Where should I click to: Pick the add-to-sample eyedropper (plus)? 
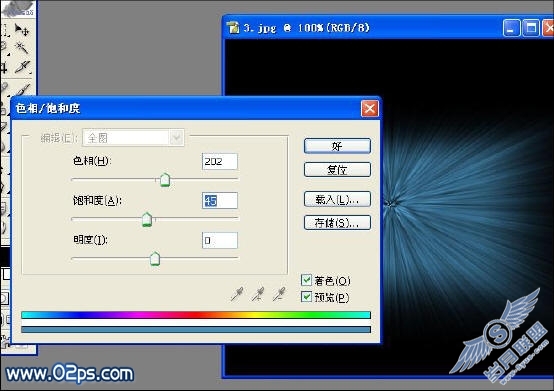point(258,294)
